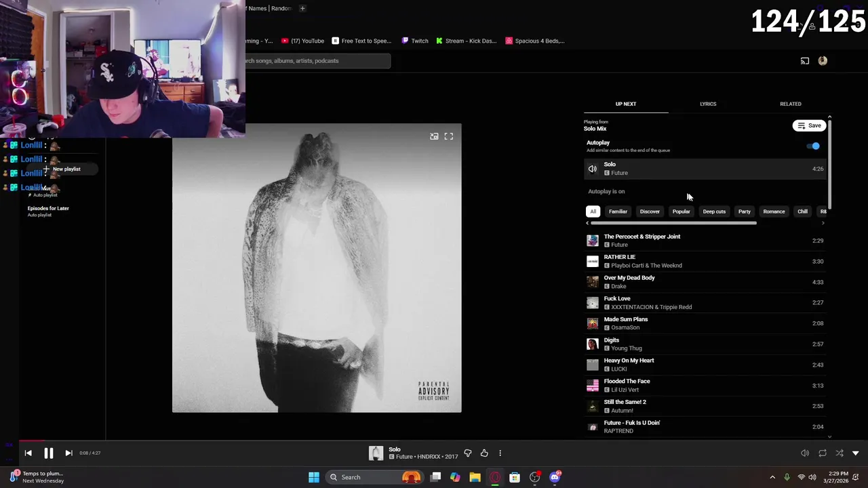Open the Stream - Kick Dashboard bookmark
868x488 pixels.
pyautogui.click(x=467, y=41)
